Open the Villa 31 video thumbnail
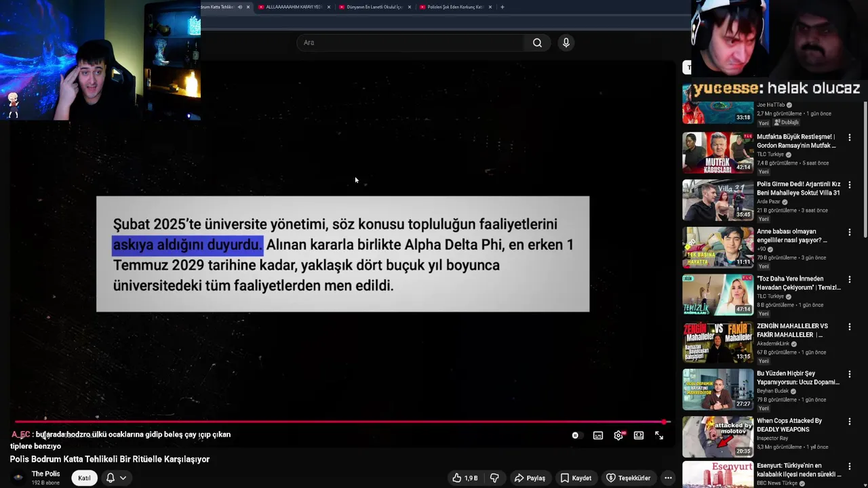 [x=717, y=200]
